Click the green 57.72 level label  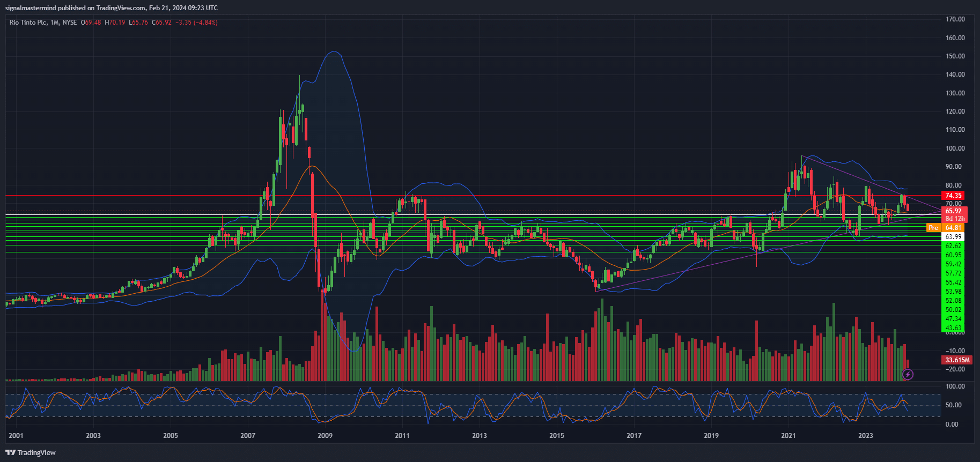pyautogui.click(x=953, y=273)
